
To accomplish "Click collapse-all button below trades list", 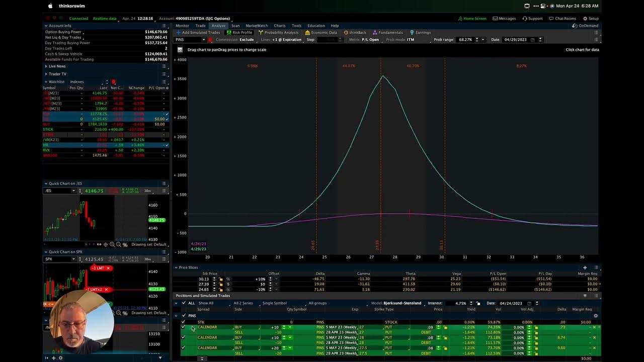I will pos(202,358).
